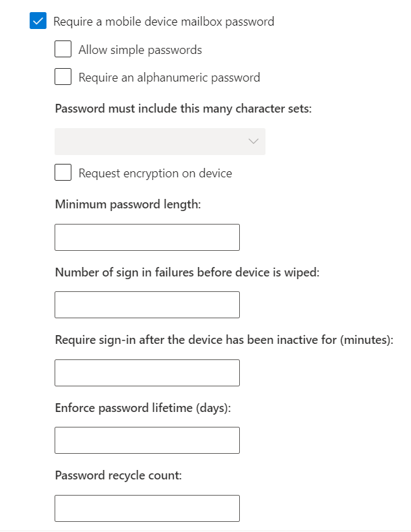411x532 pixels.
Task: Click the 'Require an alphanumeric password' label text
Action: pos(170,78)
